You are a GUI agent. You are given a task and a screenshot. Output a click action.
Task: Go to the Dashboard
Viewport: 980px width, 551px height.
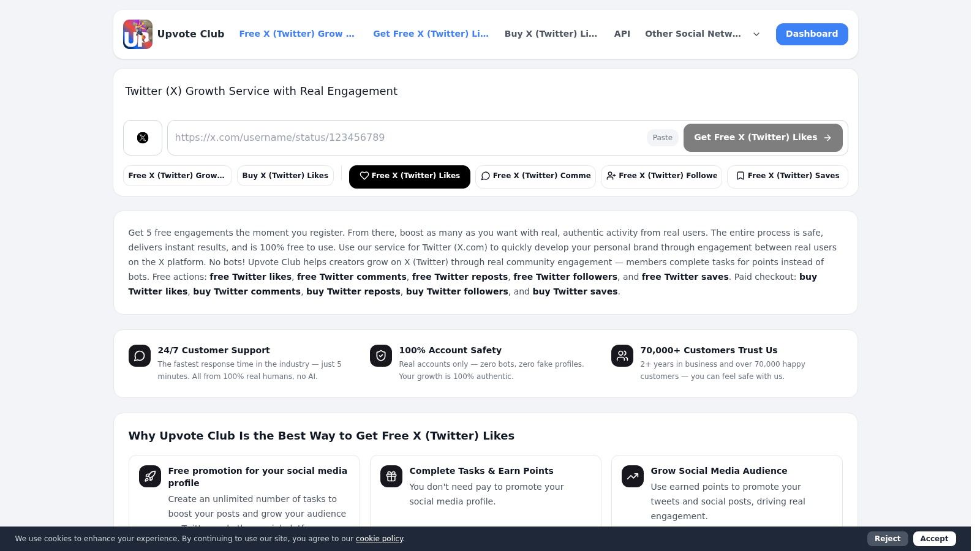click(812, 34)
